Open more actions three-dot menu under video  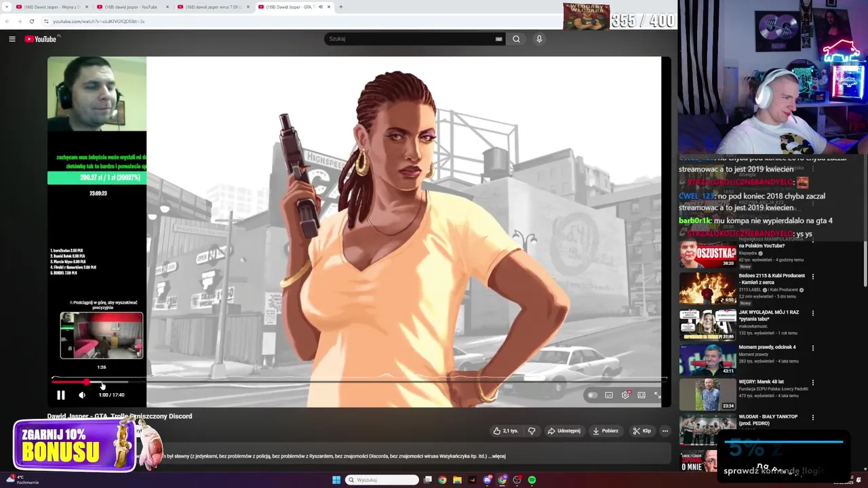[665, 431]
